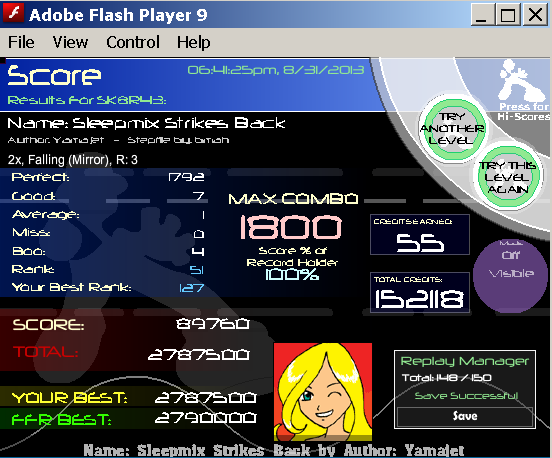Click the Replay Manager heading
552x458 pixels.
coord(465,361)
